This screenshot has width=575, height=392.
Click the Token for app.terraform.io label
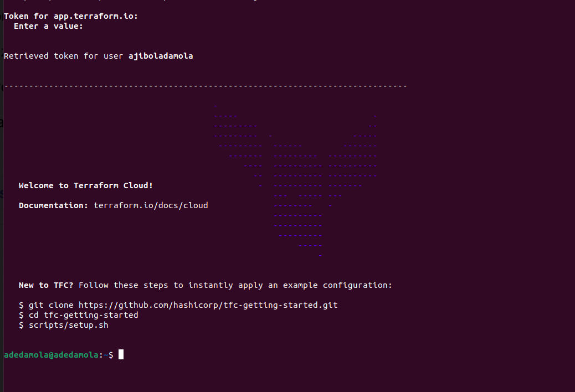[x=70, y=16]
